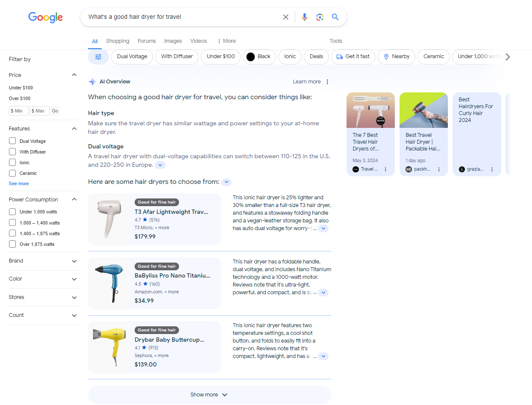The height and width of the screenshot is (405, 532).
Task: Switch to the Videos tab
Action: pos(199,41)
